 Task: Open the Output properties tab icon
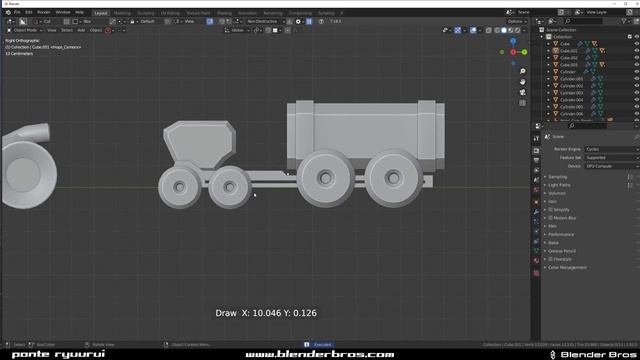536,160
